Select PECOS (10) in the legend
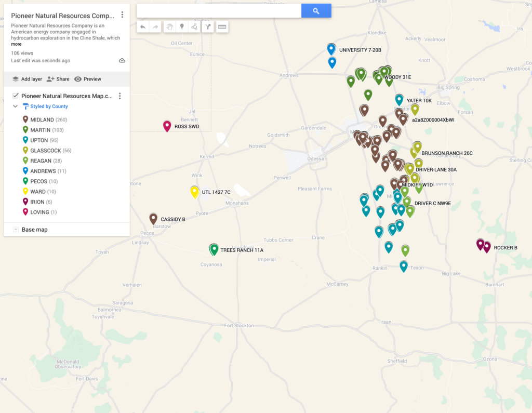The height and width of the screenshot is (413, 532). click(40, 181)
